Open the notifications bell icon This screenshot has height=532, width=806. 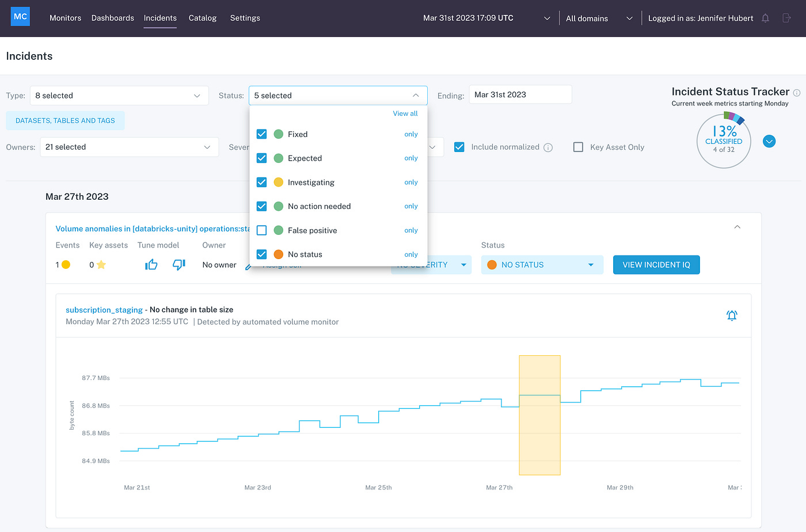coord(765,18)
